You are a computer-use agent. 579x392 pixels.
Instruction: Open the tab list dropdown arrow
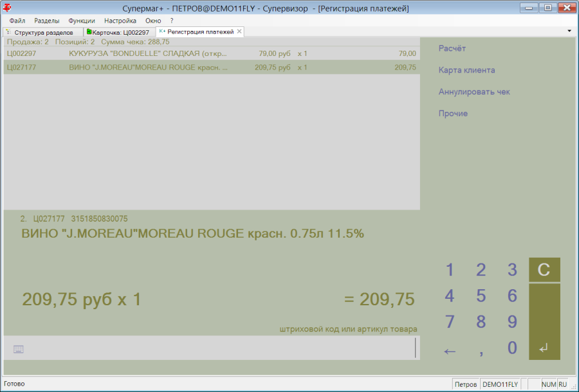coord(569,31)
